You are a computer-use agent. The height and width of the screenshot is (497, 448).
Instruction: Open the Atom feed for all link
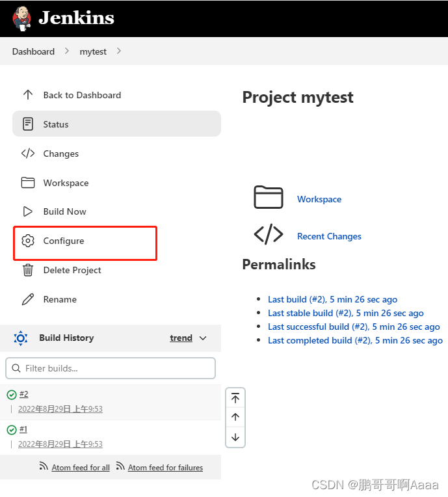(81, 468)
